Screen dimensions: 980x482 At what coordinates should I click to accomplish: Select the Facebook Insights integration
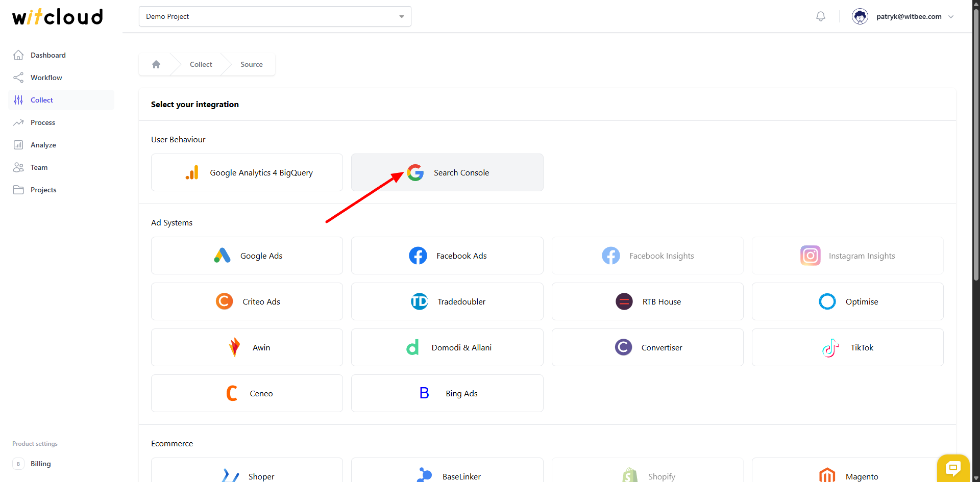pyautogui.click(x=648, y=256)
